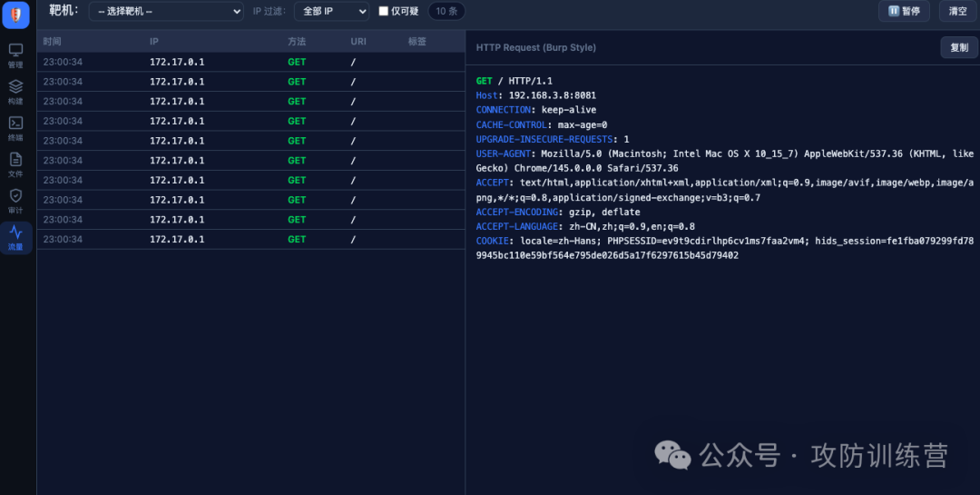This screenshot has width=980, height=495.
Task: Open the 全部 IP filter dropdown
Action: [x=331, y=11]
